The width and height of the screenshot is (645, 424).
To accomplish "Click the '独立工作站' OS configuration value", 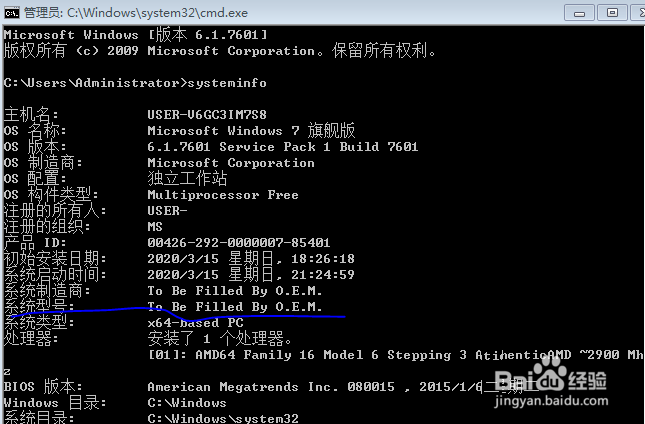I will [187, 178].
